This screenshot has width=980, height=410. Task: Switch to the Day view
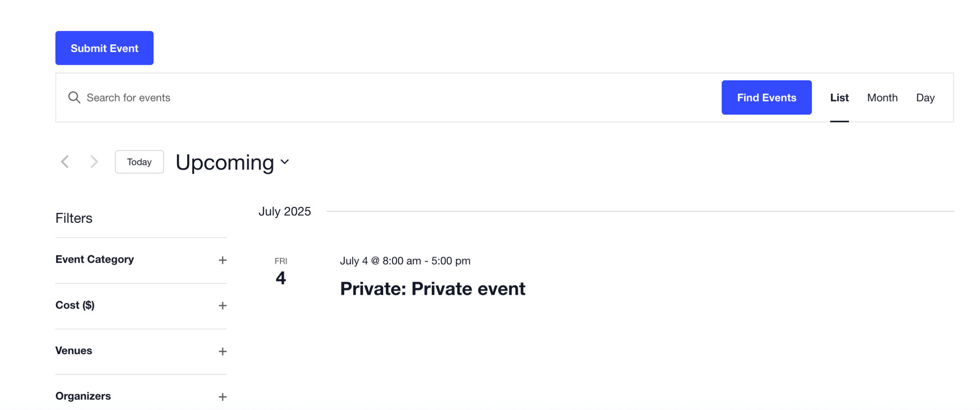point(925,97)
